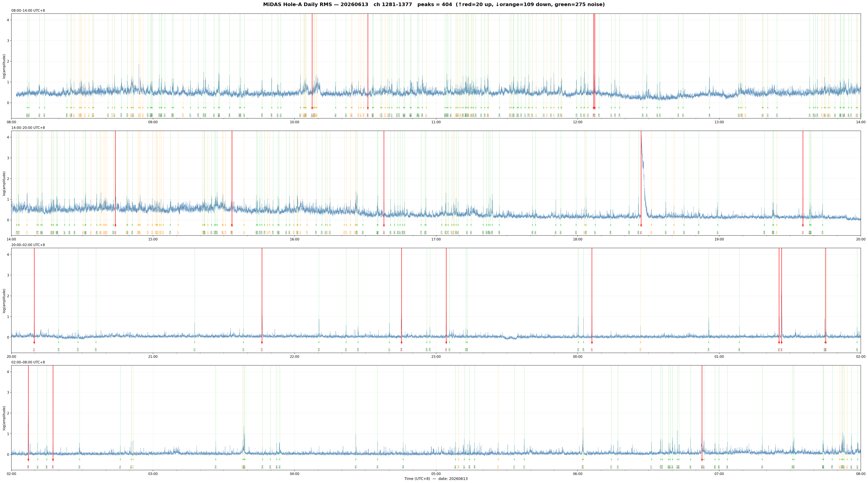
Task: Click the peak number label 348
Action: [47, 467]
